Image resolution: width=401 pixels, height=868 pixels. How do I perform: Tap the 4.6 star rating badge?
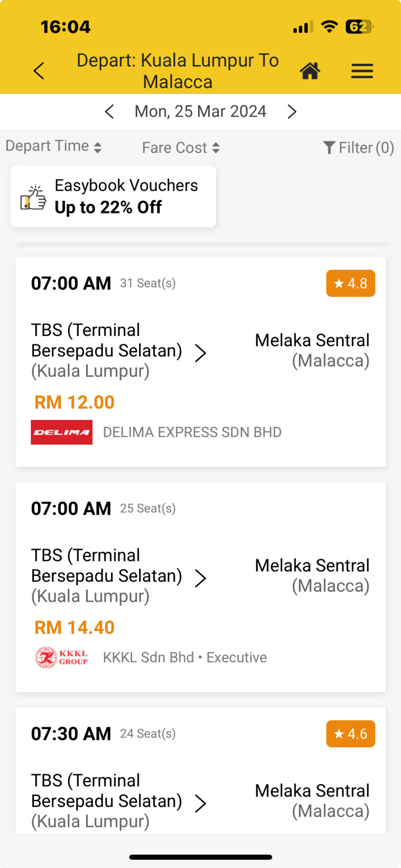[350, 734]
